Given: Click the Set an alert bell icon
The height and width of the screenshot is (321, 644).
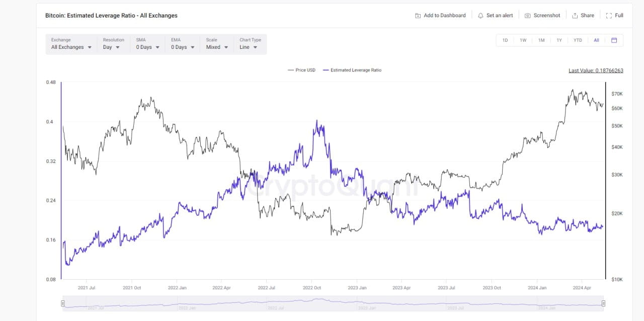Looking at the screenshot, I should coord(480,16).
